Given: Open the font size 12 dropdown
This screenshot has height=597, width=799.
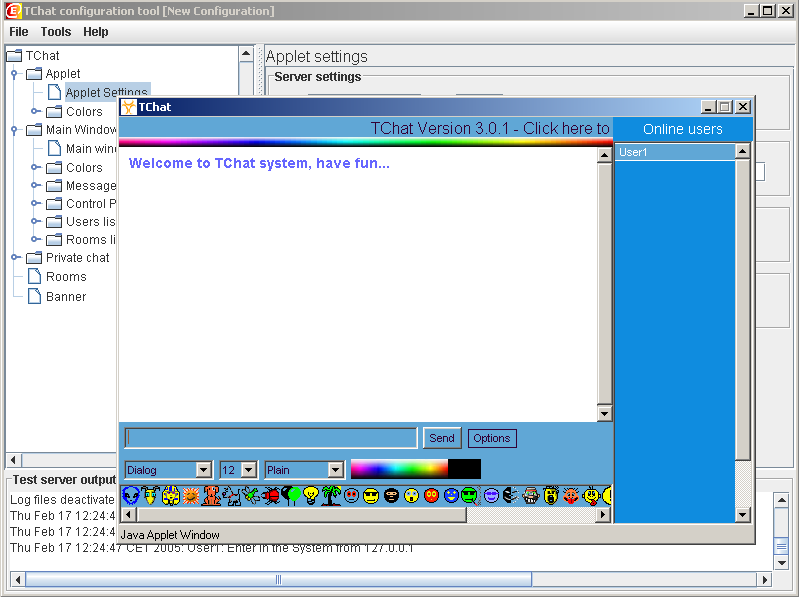Looking at the screenshot, I should (x=249, y=470).
